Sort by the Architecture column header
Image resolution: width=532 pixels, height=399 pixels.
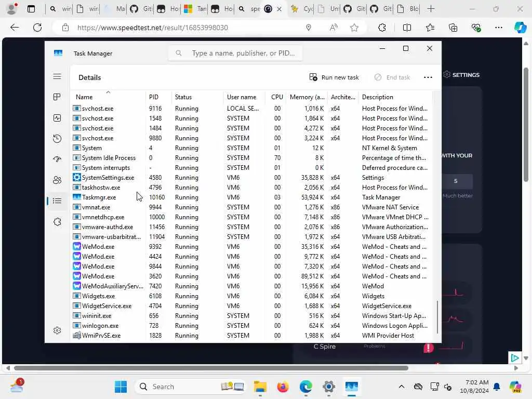point(343,97)
